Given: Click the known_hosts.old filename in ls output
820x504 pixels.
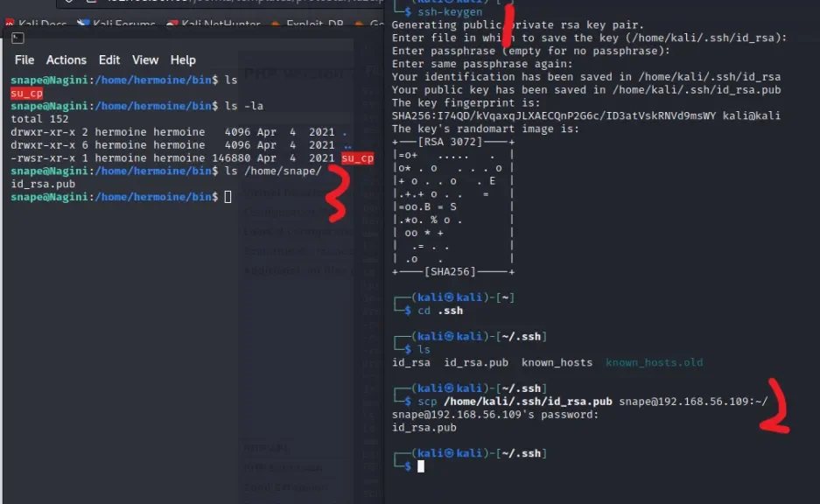Looking at the screenshot, I should tap(654, 362).
